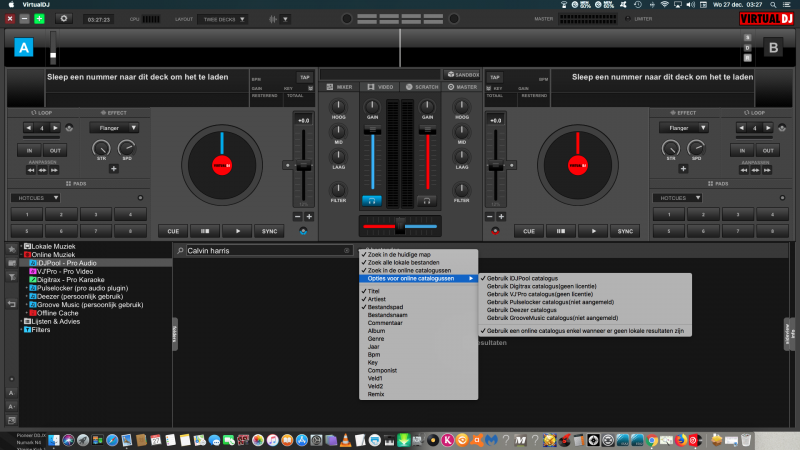800x450 pixels.
Task: Open Opties voor online catalogussen submenu
Action: pyautogui.click(x=418, y=279)
